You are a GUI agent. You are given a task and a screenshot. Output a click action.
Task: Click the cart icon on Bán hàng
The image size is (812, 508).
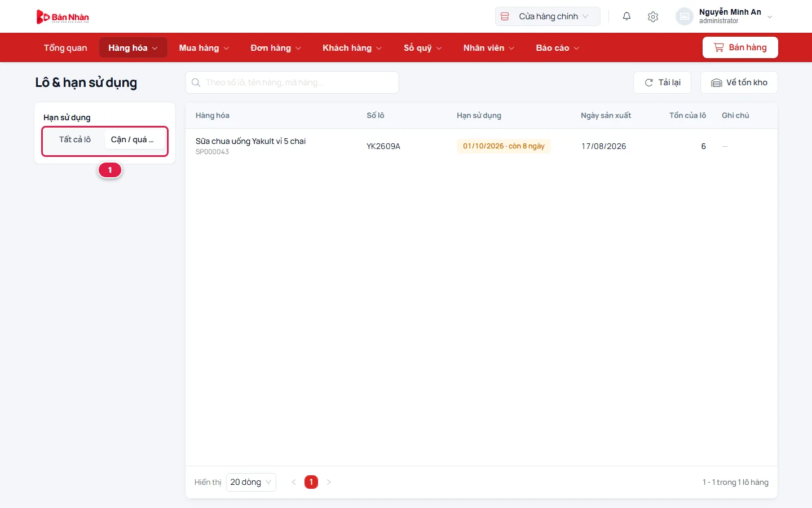click(719, 47)
